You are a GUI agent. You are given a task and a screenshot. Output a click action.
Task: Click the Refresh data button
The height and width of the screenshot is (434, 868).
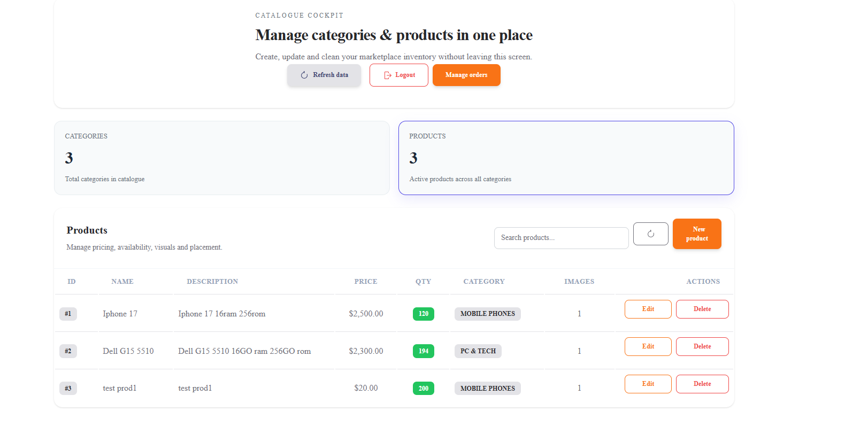[324, 75]
